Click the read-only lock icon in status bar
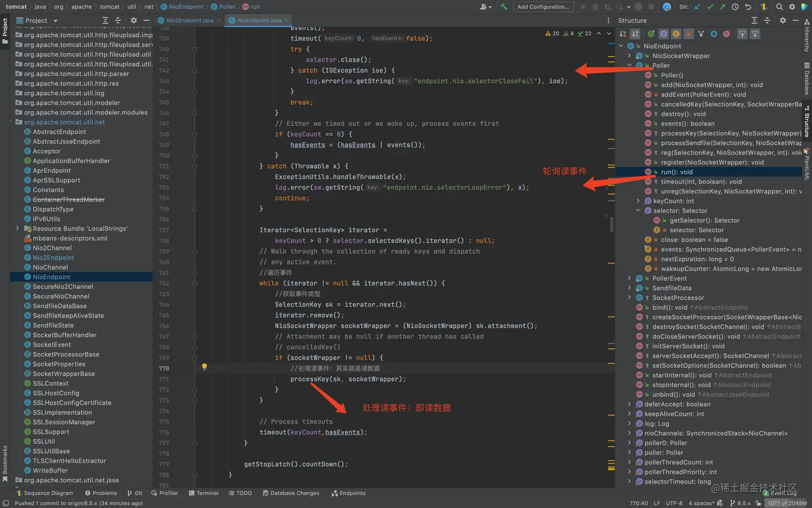The image size is (812, 508). (x=758, y=503)
